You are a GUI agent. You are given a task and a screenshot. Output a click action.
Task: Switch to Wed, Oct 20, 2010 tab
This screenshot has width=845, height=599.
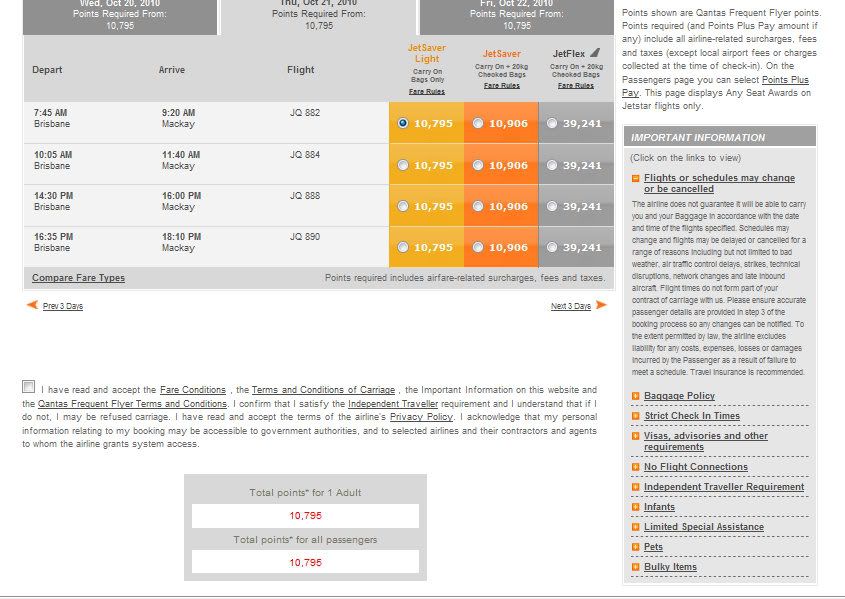click(120, 16)
